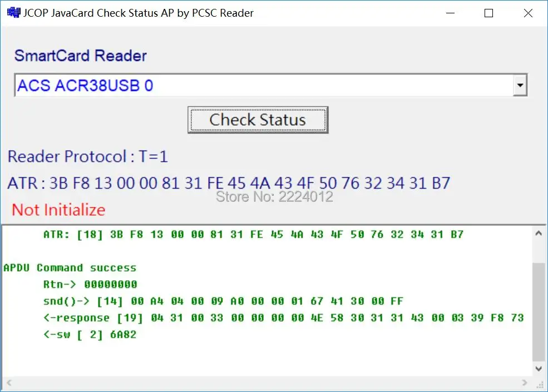548x392 pixels.
Task: Click the Reader Protocol T=1 label
Action: click(87, 156)
